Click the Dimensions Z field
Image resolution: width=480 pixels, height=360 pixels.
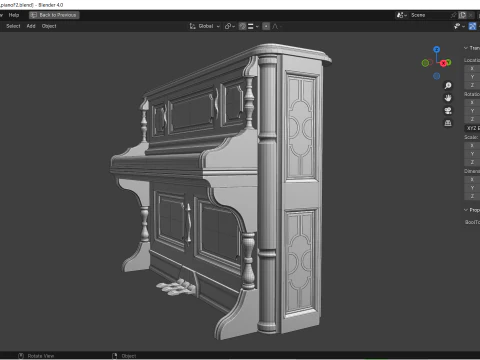point(472,196)
